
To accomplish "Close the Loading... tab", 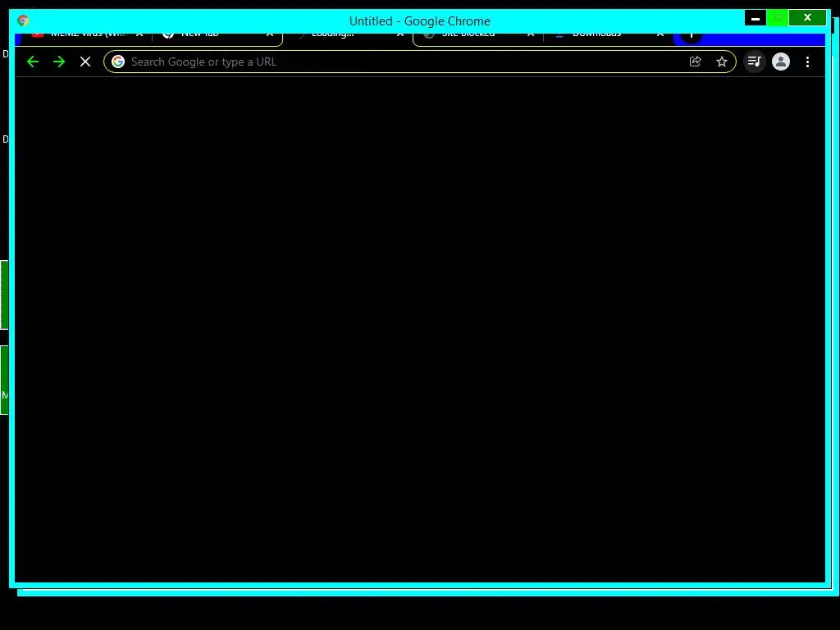I will point(400,35).
